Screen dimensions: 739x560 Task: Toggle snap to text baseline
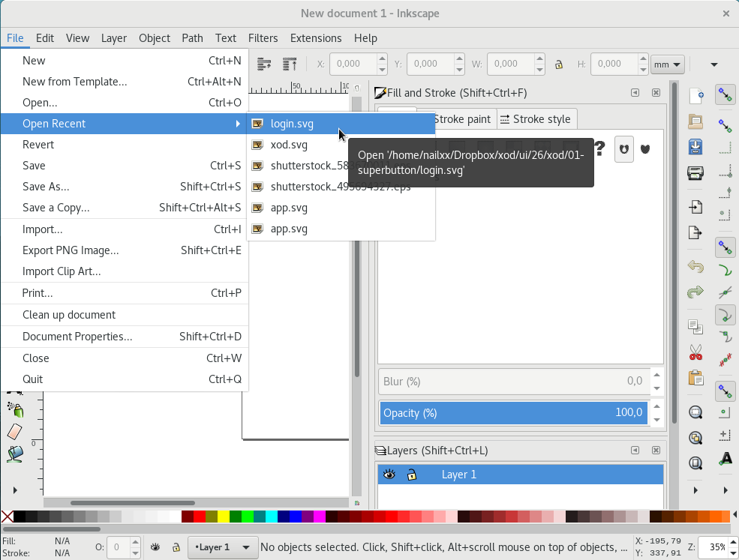[x=725, y=458]
